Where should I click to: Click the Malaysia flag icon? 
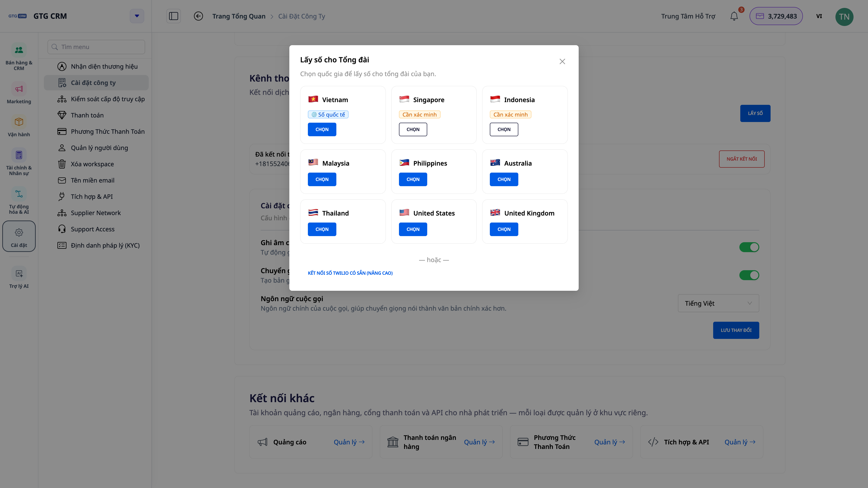313,163
